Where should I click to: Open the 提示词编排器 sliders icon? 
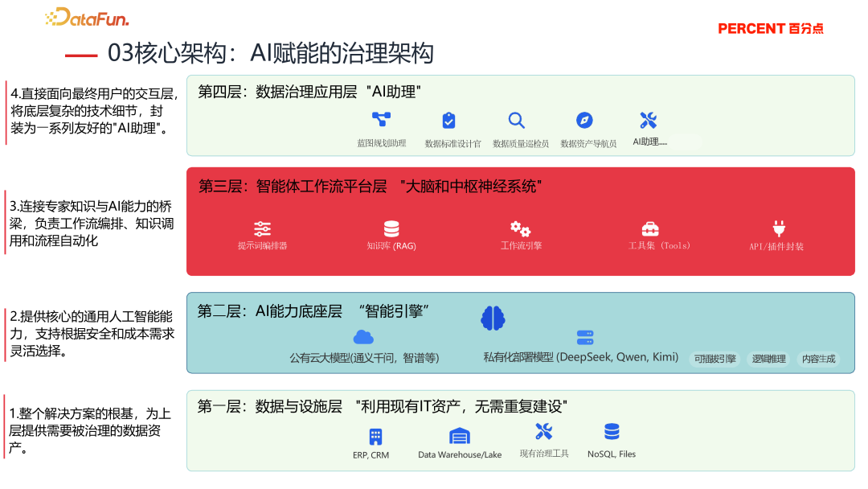point(262,228)
